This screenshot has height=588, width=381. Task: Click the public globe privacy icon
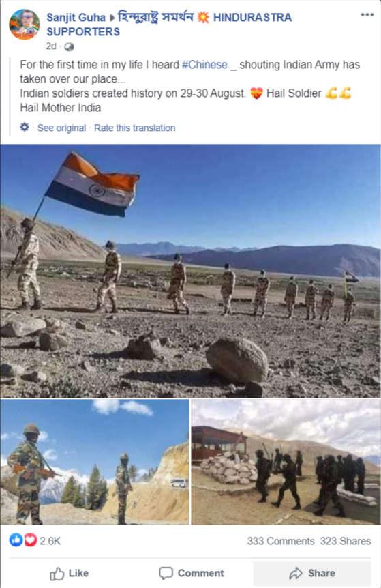pos(70,47)
